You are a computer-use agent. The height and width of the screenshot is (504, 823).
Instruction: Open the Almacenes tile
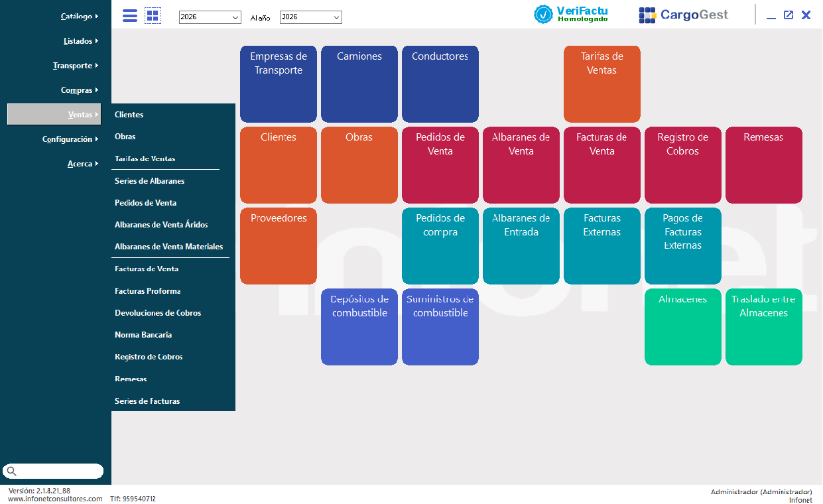683,327
